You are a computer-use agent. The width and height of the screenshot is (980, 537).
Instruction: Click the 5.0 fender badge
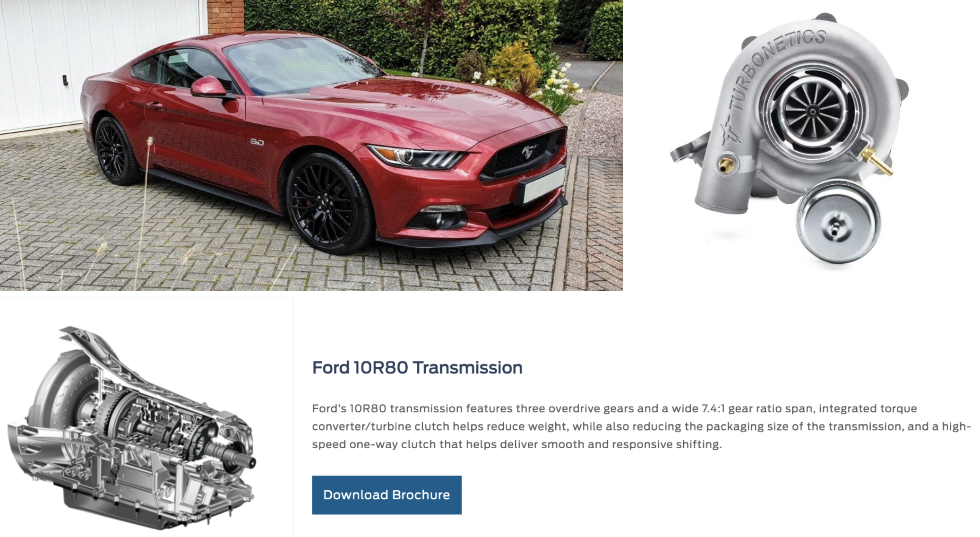coord(257,142)
